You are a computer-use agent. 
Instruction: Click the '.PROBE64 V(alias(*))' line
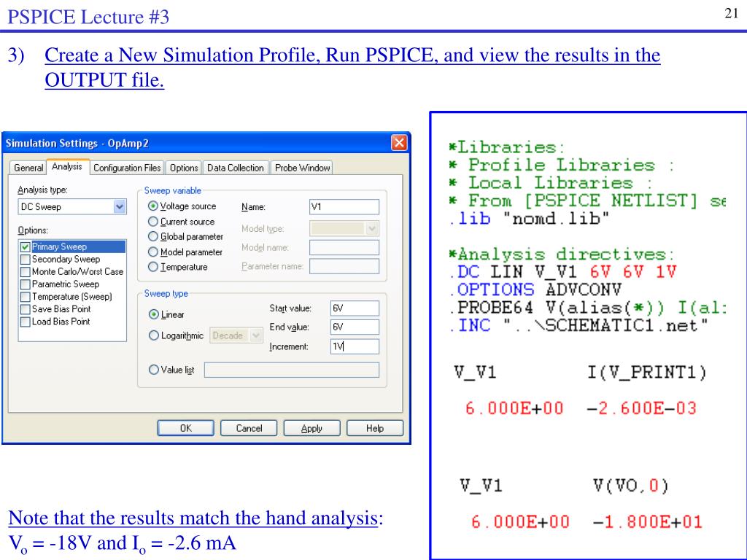click(x=588, y=308)
